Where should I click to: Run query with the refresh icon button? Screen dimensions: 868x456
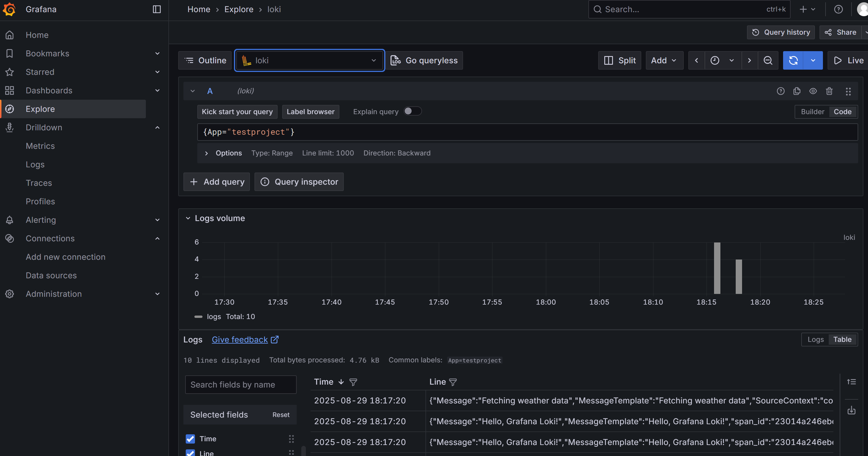coord(793,60)
